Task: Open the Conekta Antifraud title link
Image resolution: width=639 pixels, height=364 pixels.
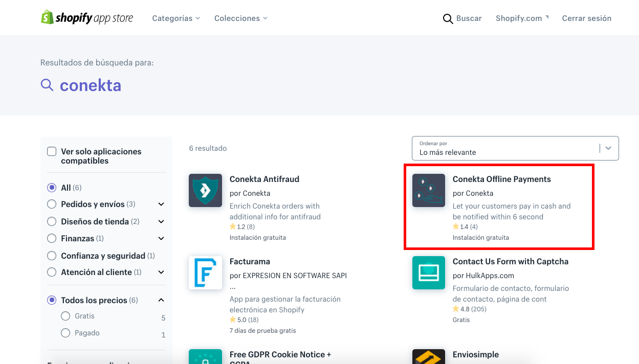Action: click(x=265, y=179)
